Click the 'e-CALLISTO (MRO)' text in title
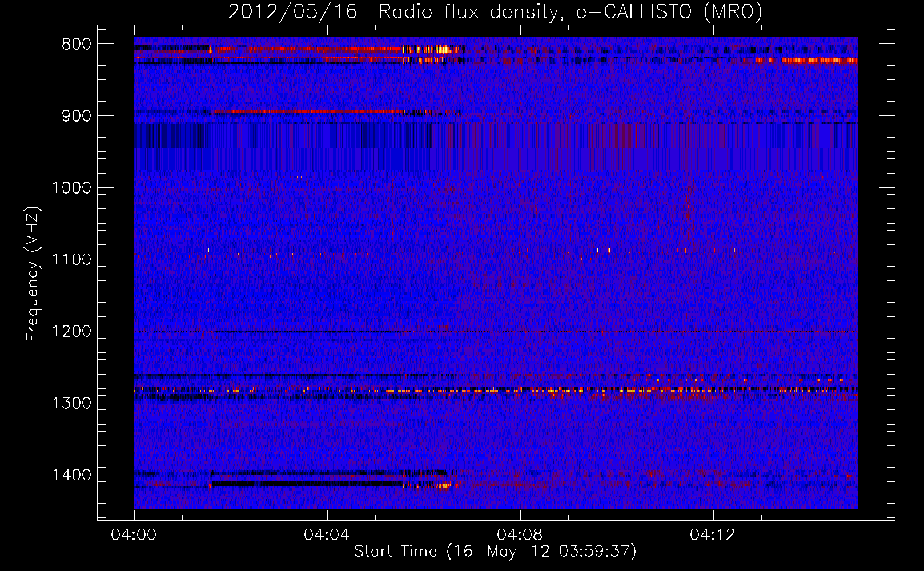This screenshot has height=571, width=924. click(x=669, y=11)
